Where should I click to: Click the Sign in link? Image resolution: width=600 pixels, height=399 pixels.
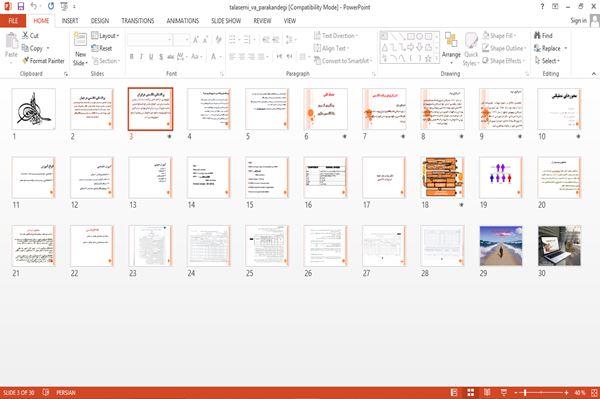(x=578, y=21)
